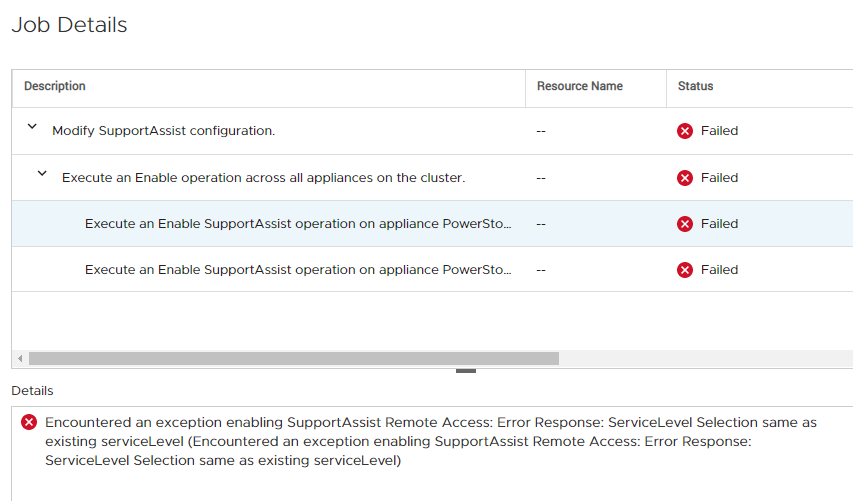Select the highlighted Enable SupportAssist appliance row
853x501 pixels.
298,224
